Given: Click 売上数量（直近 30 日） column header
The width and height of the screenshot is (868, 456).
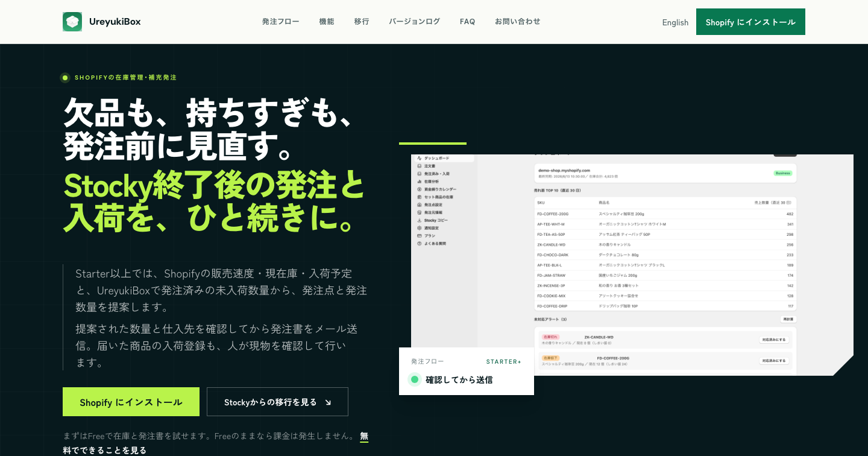Looking at the screenshot, I should click(774, 203).
